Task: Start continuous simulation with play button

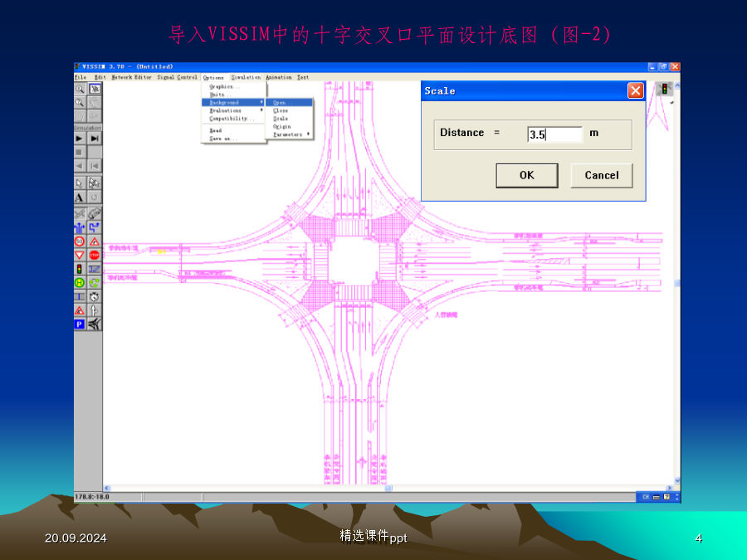Action: click(80, 139)
